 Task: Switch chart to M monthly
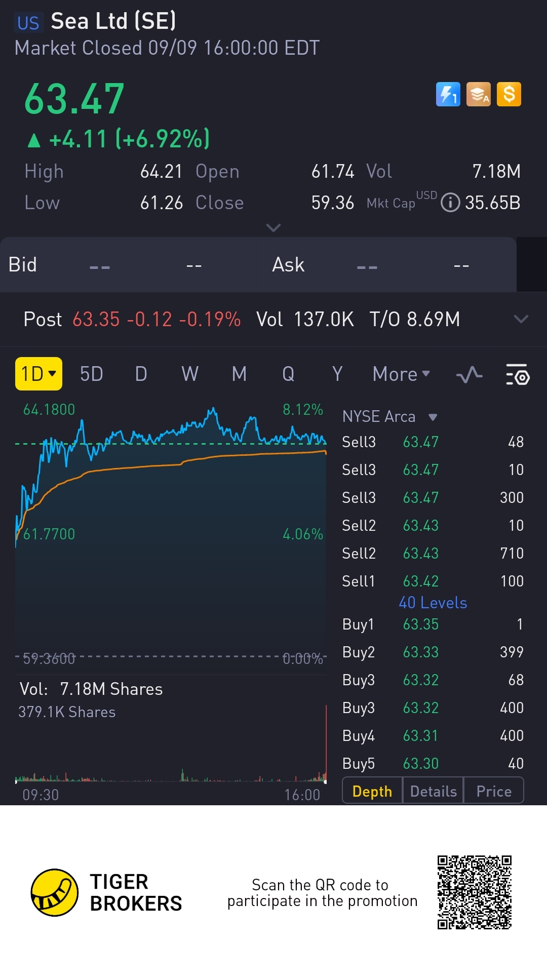(239, 374)
